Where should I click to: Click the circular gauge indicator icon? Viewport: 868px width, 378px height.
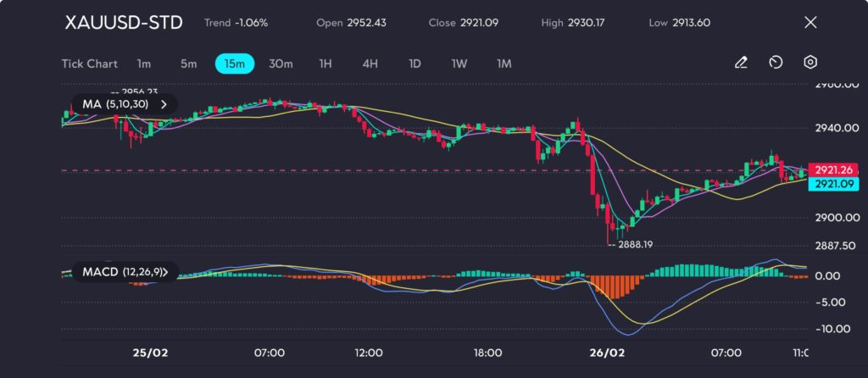click(776, 63)
